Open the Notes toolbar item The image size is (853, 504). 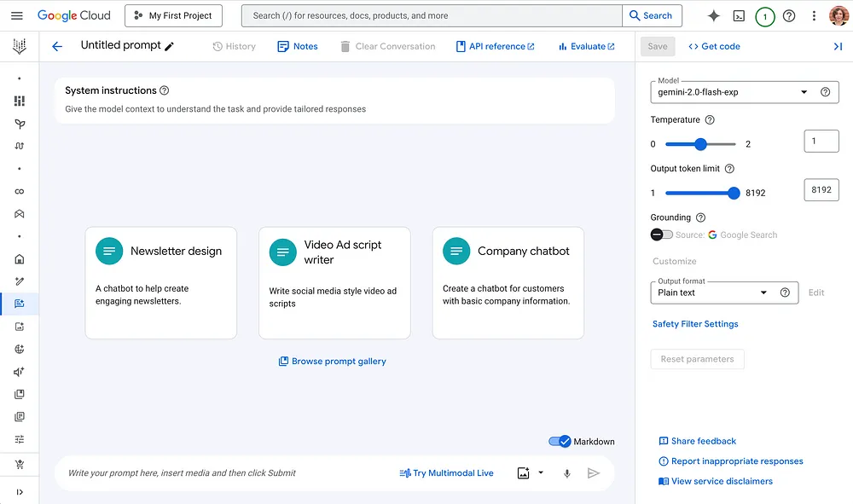[x=298, y=46]
